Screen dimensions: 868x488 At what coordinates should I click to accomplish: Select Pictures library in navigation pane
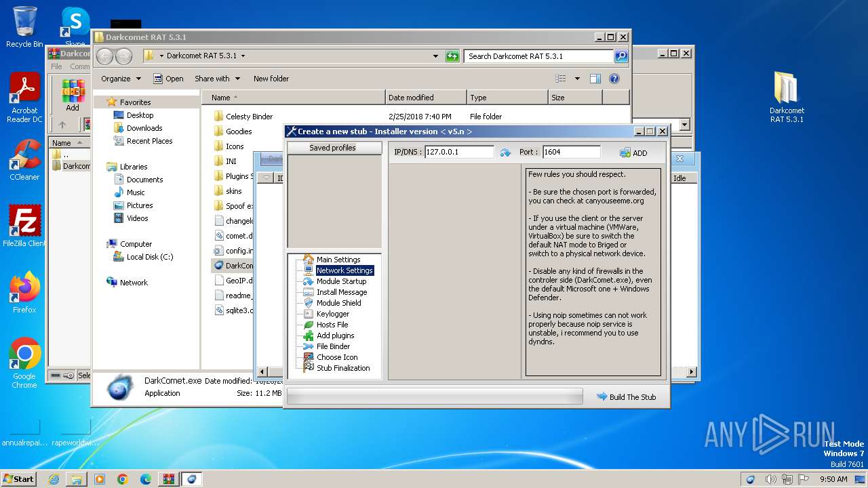pos(139,205)
